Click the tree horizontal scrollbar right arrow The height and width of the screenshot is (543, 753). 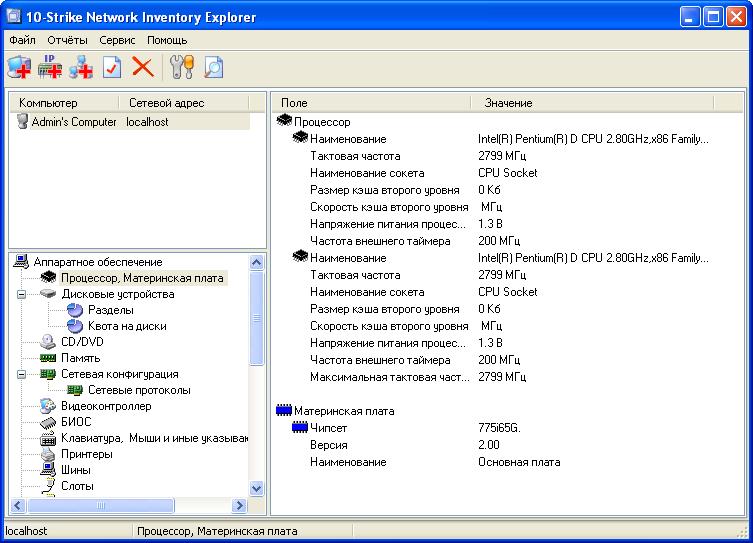pos(239,505)
